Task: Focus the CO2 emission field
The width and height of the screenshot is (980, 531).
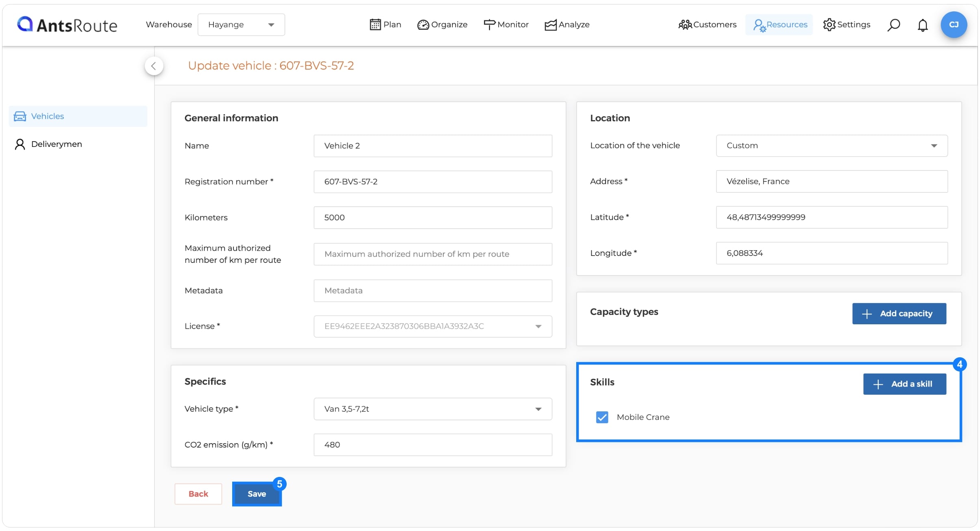Action: pos(433,445)
